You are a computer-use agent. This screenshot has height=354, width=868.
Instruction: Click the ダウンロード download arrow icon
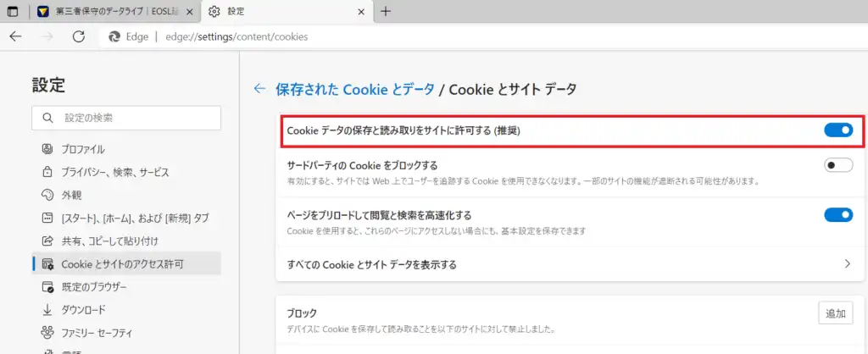pos(47,310)
